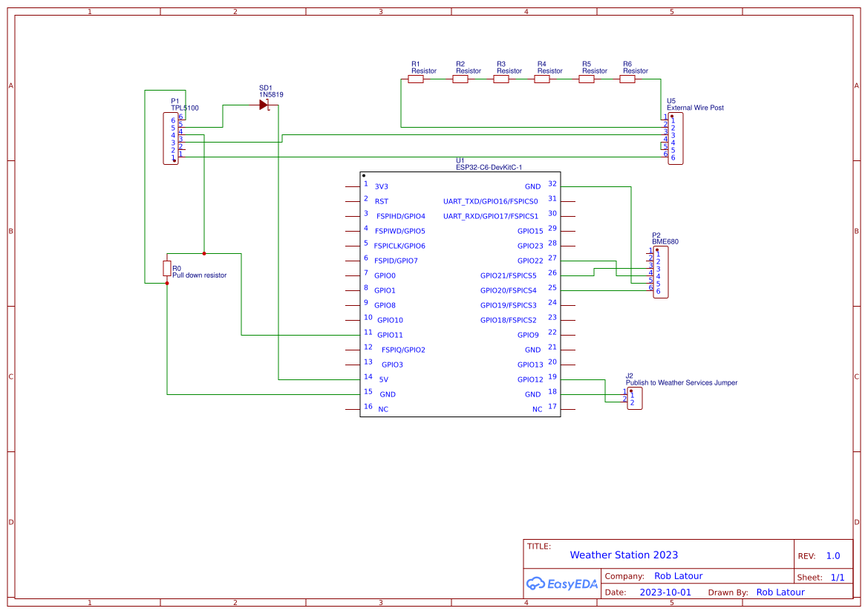Click the GND pin 32 on U1
This screenshot has width=868, height=614.
532,186
